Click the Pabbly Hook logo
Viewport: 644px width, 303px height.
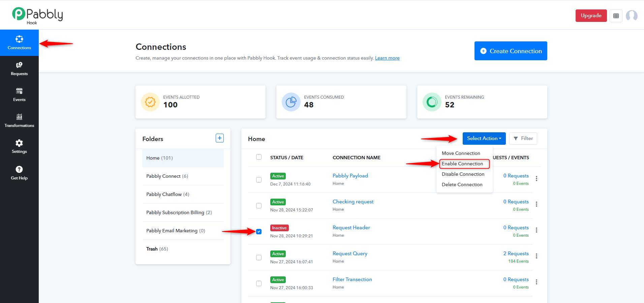pyautogui.click(x=37, y=15)
